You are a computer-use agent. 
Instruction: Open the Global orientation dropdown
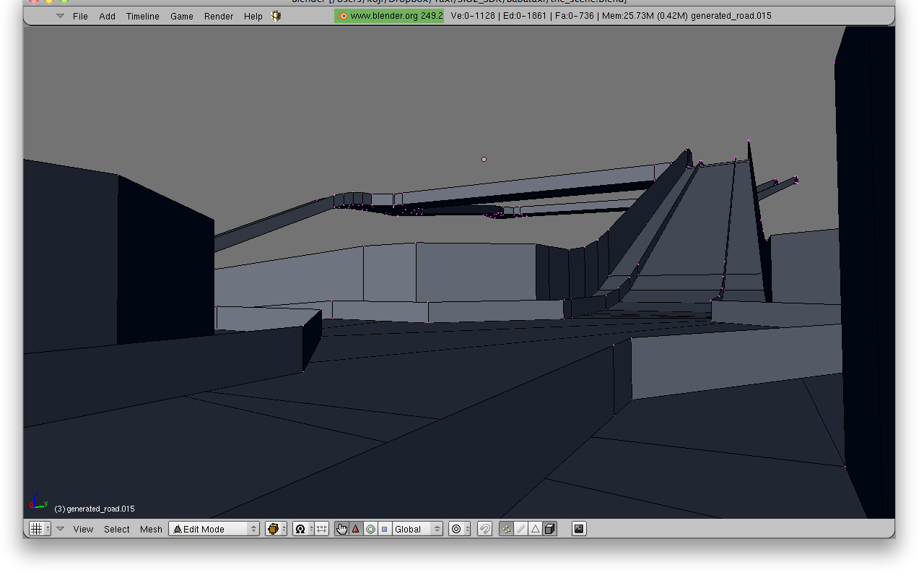pyautogui.click(x=417, y=529)
